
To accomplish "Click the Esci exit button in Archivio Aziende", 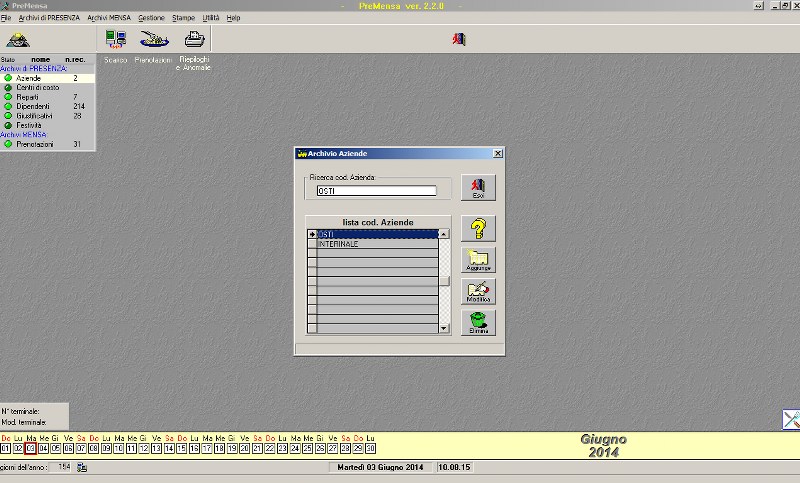I will (478, 188).
